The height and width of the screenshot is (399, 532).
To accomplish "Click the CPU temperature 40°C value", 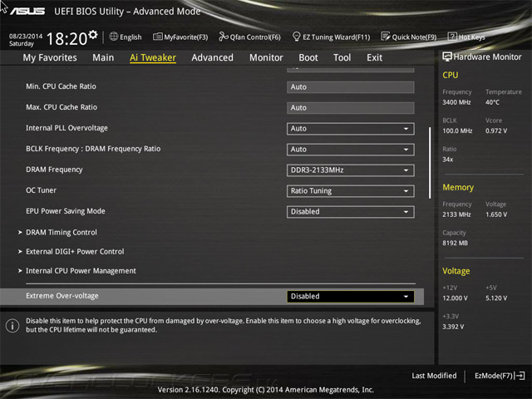I will 492,102.
